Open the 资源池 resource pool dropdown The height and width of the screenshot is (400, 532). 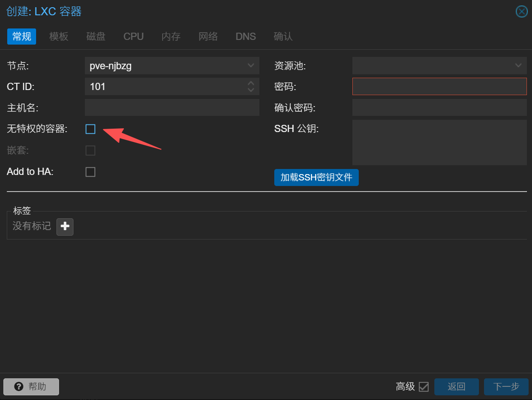click(518, 66)
